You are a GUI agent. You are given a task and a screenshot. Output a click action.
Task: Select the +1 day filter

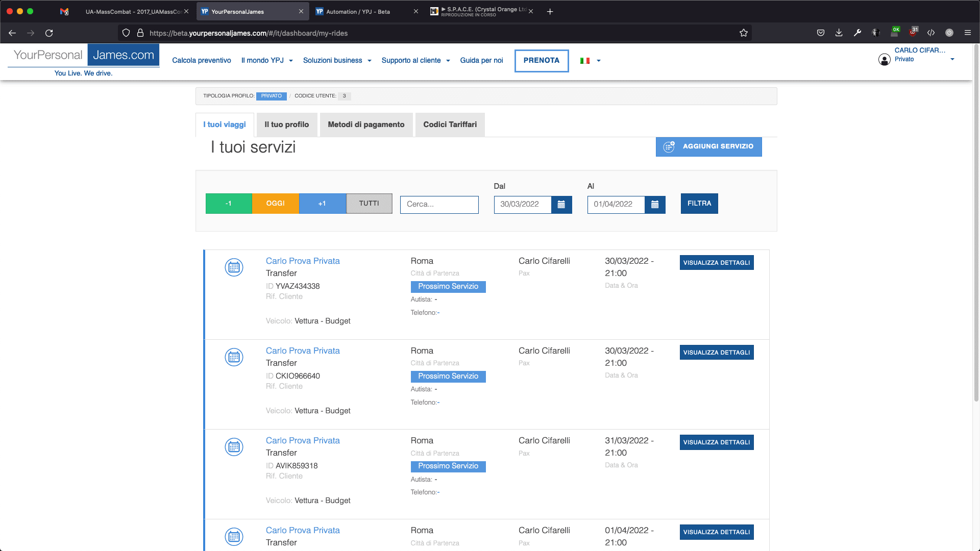click(322, 204)
